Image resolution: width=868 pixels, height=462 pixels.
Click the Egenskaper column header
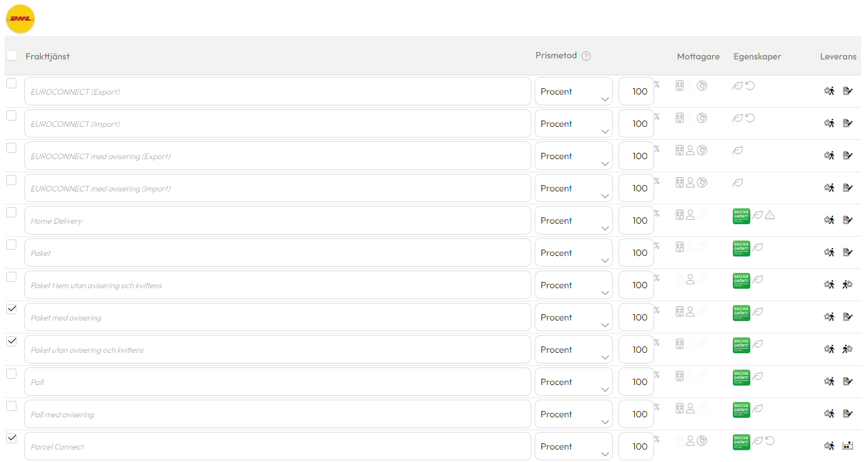(757, 57)
